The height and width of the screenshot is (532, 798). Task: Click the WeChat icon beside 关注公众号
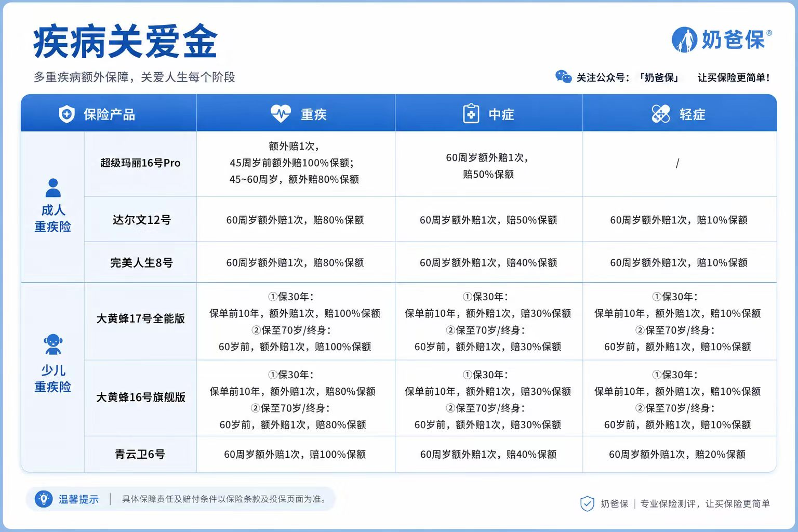563,77
